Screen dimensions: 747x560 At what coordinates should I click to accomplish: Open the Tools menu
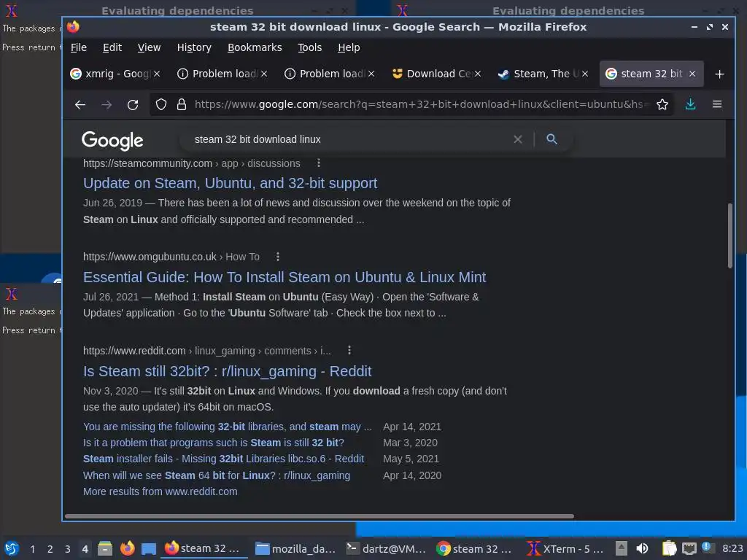pyautogui.click(x=309, y=47)
